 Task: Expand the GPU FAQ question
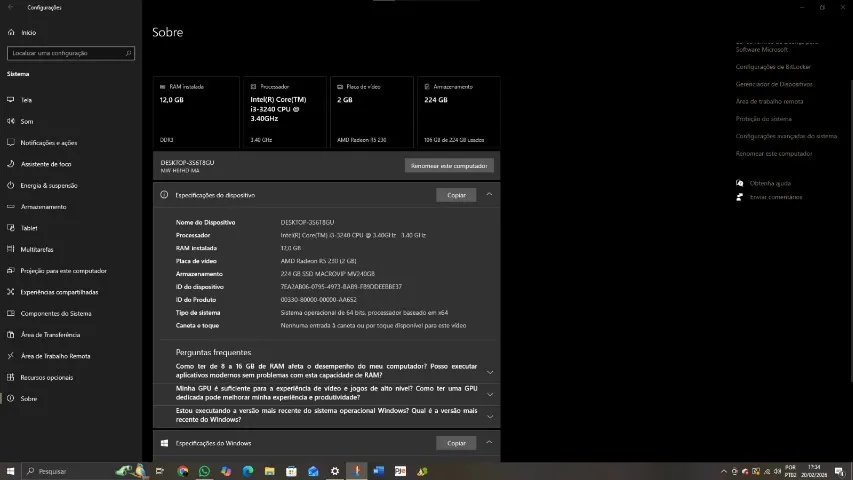point(489,393)
